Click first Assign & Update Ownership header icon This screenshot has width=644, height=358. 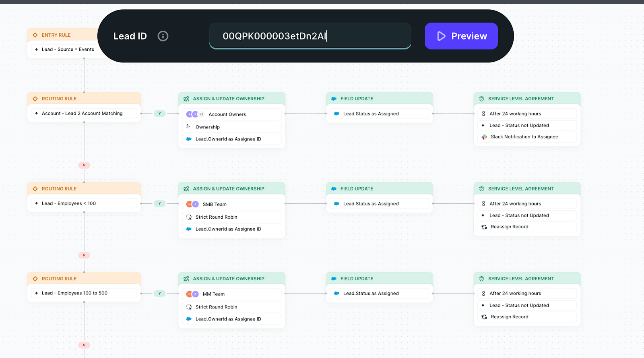click(186, 99)
